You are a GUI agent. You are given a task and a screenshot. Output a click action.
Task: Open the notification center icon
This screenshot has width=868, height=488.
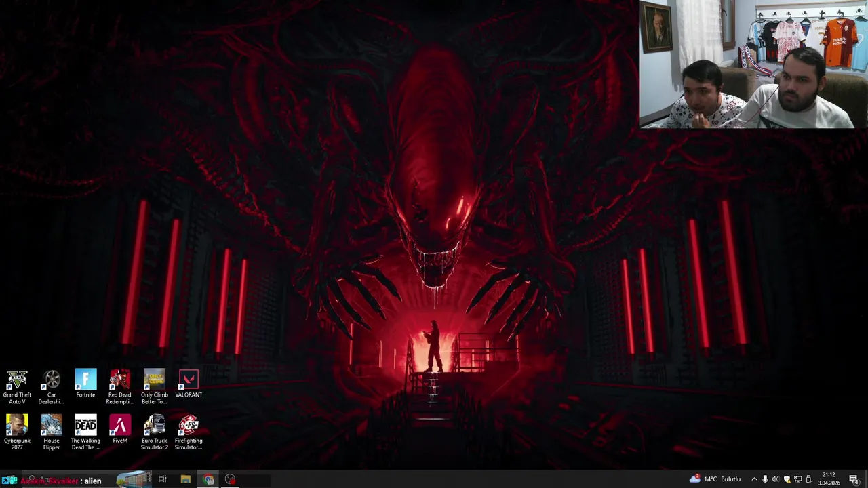point(854,479)
